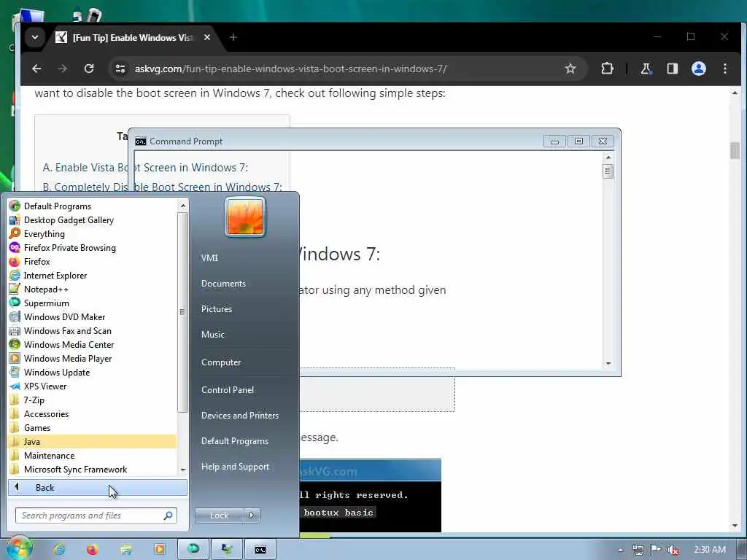Screen dimensions: 747x560
Task: Open Control Panel from the Start menu
Action: pyautogui.click(x=228, y=389)
